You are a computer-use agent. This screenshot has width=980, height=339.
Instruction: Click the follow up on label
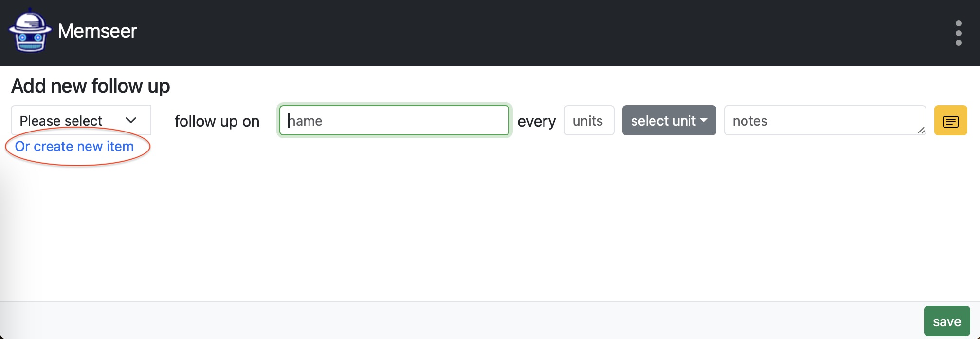217,121
